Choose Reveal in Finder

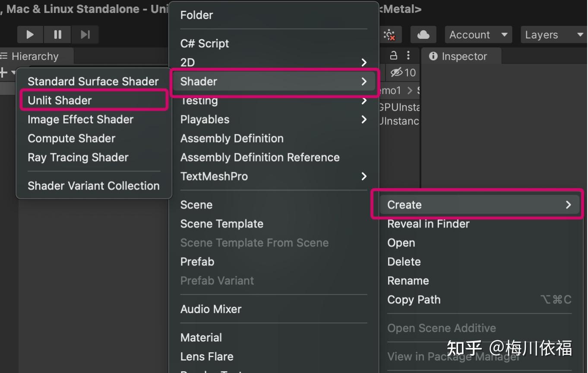pos(428,224)
